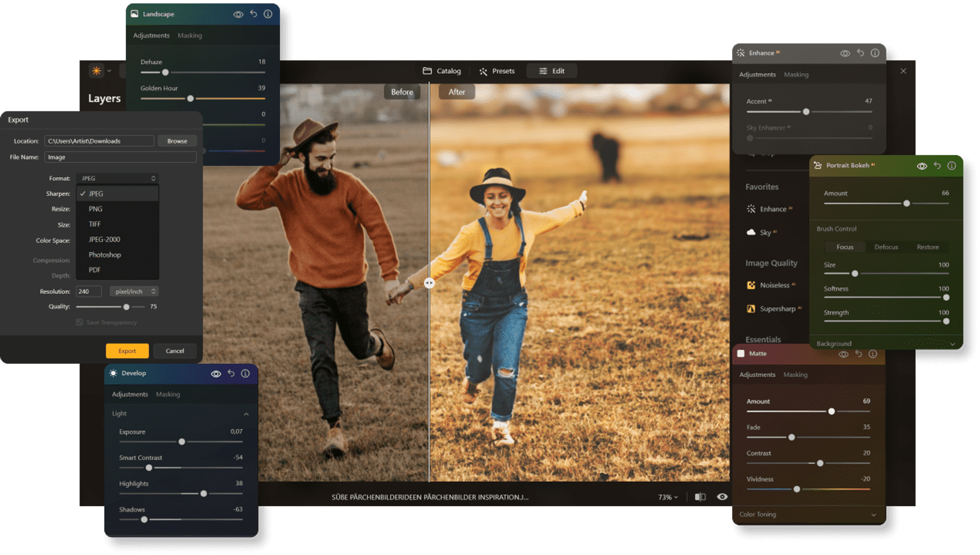Switch to the Presets tab
This screenshot has width=980, height=555.
point(497,71)
